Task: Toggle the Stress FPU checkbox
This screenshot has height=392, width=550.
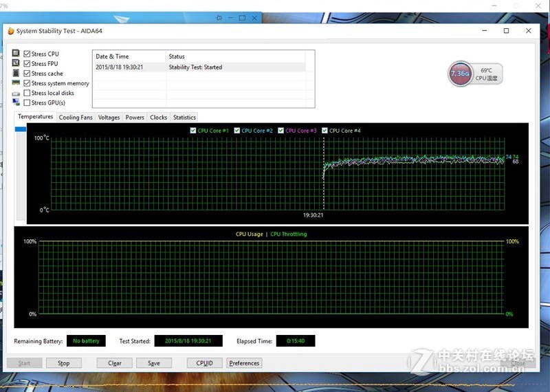Action: pyautogui.click(x=27, y=63)
